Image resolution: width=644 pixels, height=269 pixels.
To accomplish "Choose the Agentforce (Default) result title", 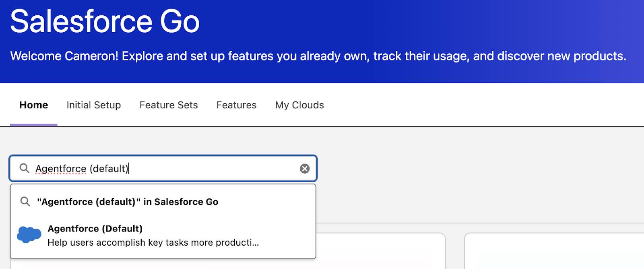I will (95, 229).
